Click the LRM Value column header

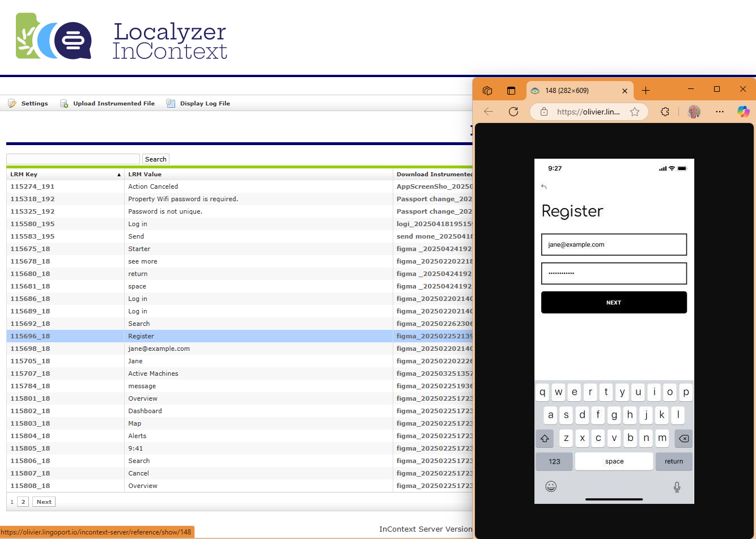[145, 175]
